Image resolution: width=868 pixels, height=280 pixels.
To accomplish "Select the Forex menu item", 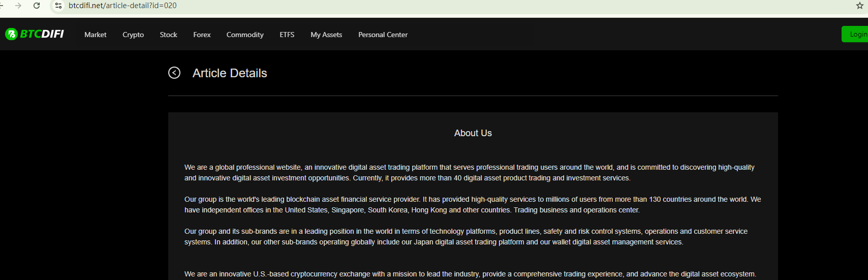I will click(x=202, y=35).
